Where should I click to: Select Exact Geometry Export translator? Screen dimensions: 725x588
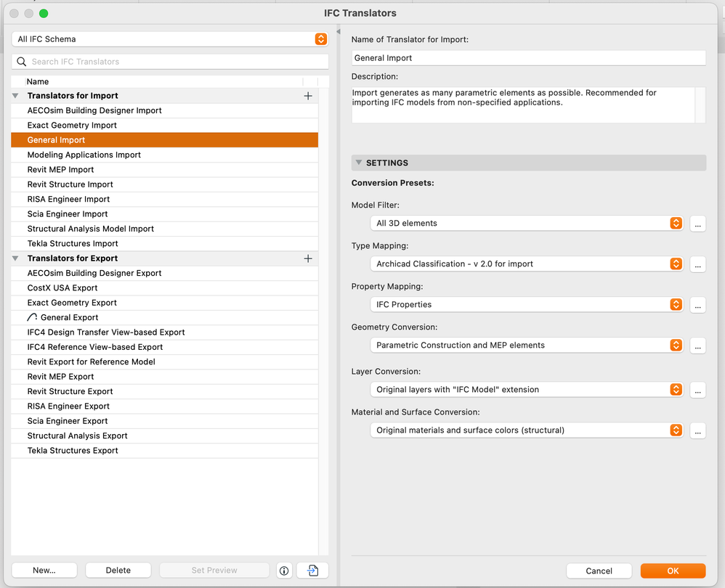click(165, 303)
